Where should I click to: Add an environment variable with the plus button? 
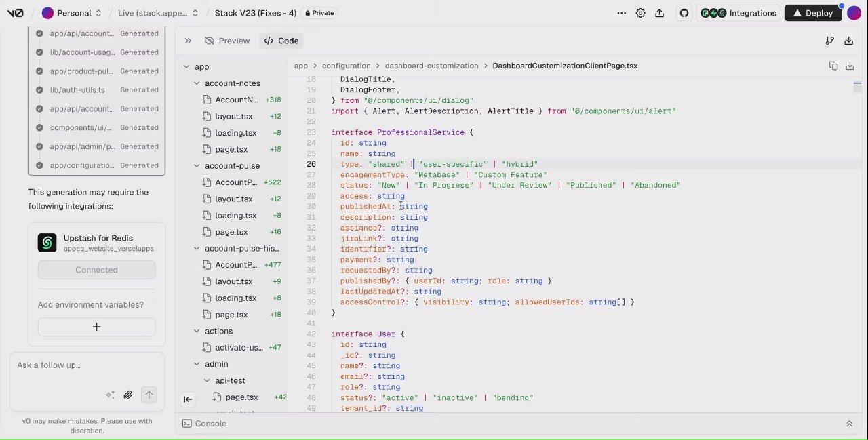[96, 327]
